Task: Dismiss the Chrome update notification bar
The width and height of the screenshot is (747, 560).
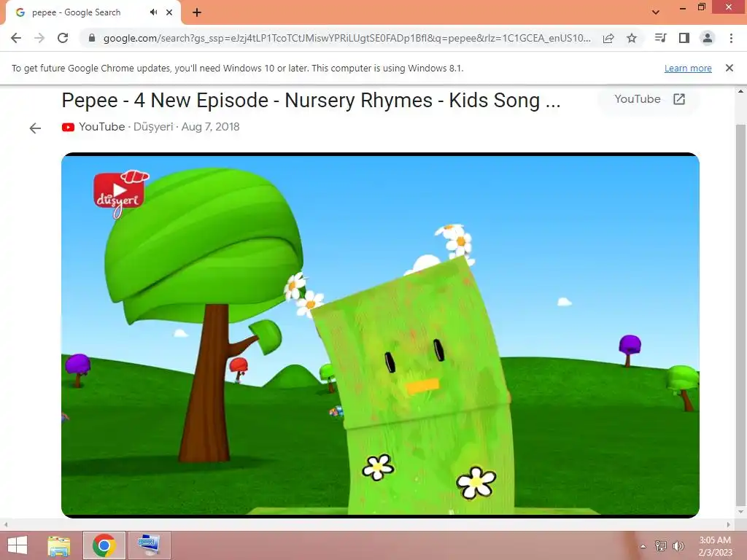Action: click(729, 68)
